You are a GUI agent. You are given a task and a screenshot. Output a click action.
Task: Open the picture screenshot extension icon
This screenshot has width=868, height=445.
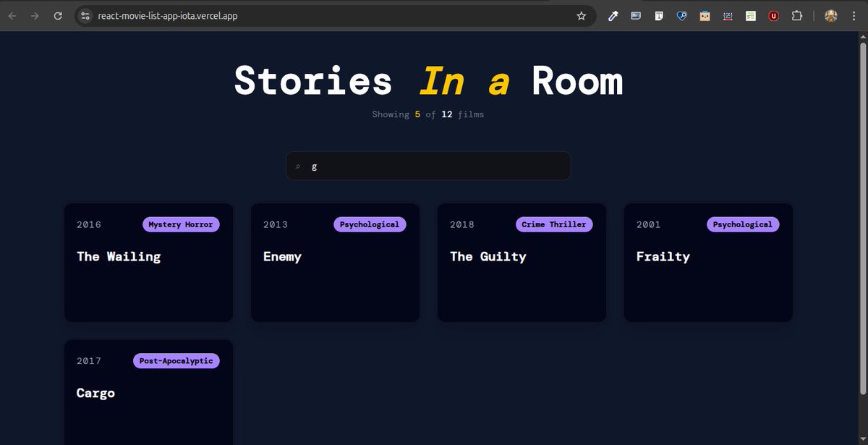click(x=636, y=16)
